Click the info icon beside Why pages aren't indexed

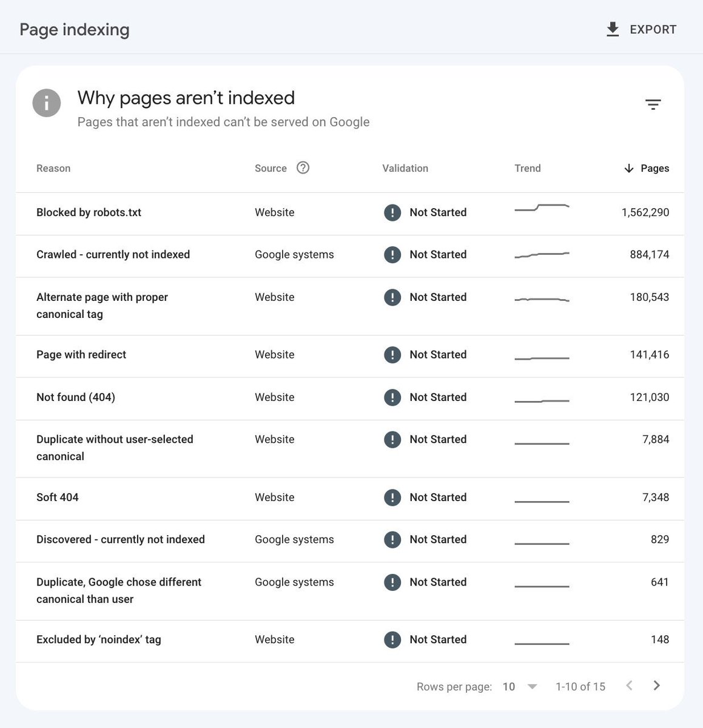[47, 103]
